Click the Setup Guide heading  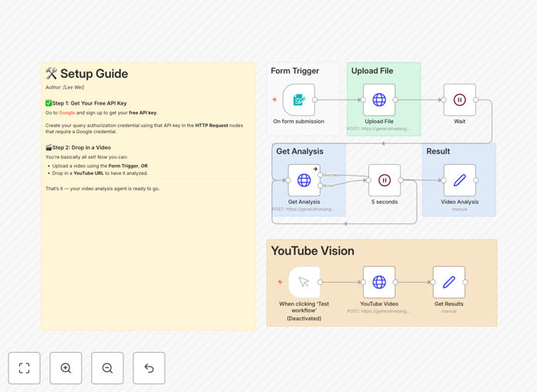point(86,74)
